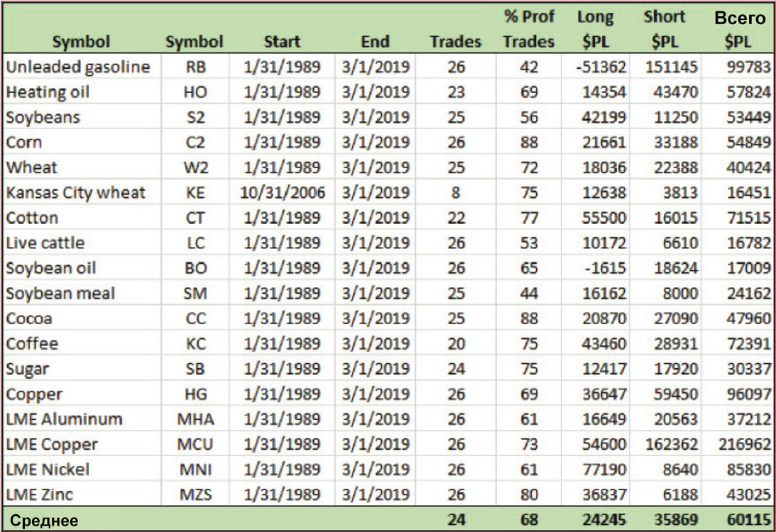Click the Start column header
776x532 pixels.
(x=282, y=42)
